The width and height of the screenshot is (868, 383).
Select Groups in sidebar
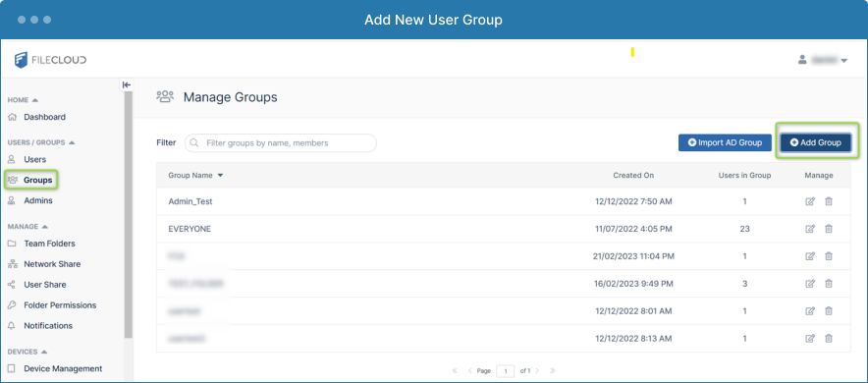[37, 180]
